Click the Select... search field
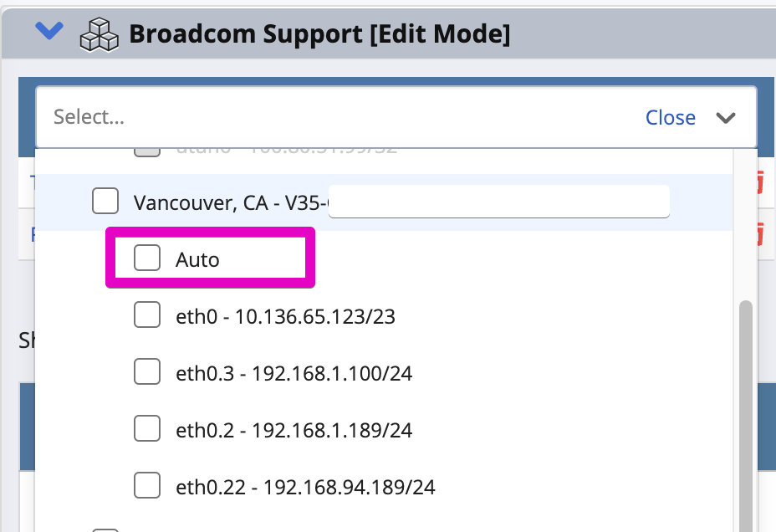This screenshot has width=776, height=532. pyautogui.click(x=334, y=117)
